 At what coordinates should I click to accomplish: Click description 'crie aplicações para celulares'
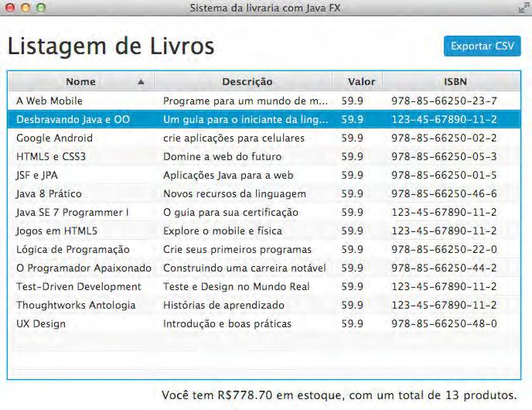click(234, 138)
